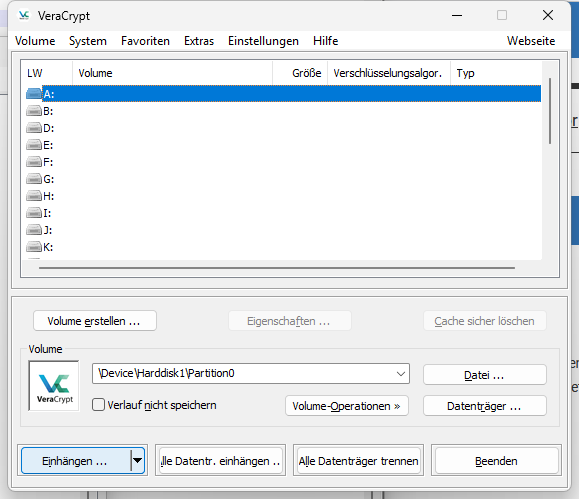579x499 pixels.
Task: Select the J: drive slot icon
Action: [34, 230]
